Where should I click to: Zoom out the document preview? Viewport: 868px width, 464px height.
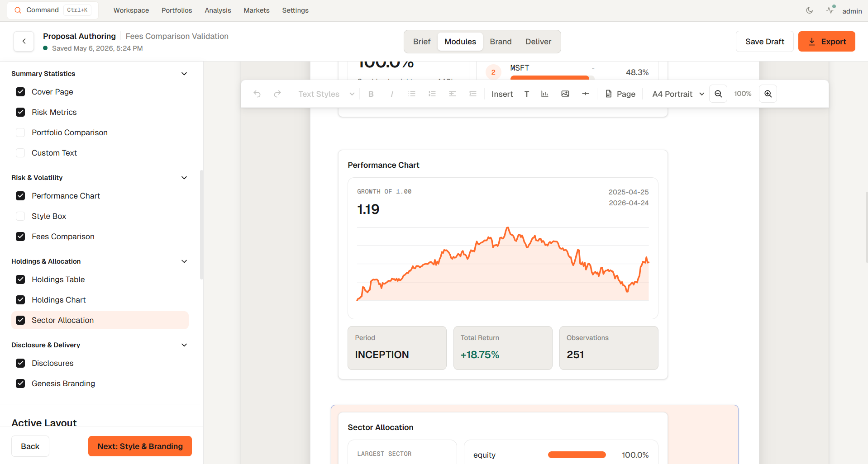pyautogui.click(x=718, y=94)
